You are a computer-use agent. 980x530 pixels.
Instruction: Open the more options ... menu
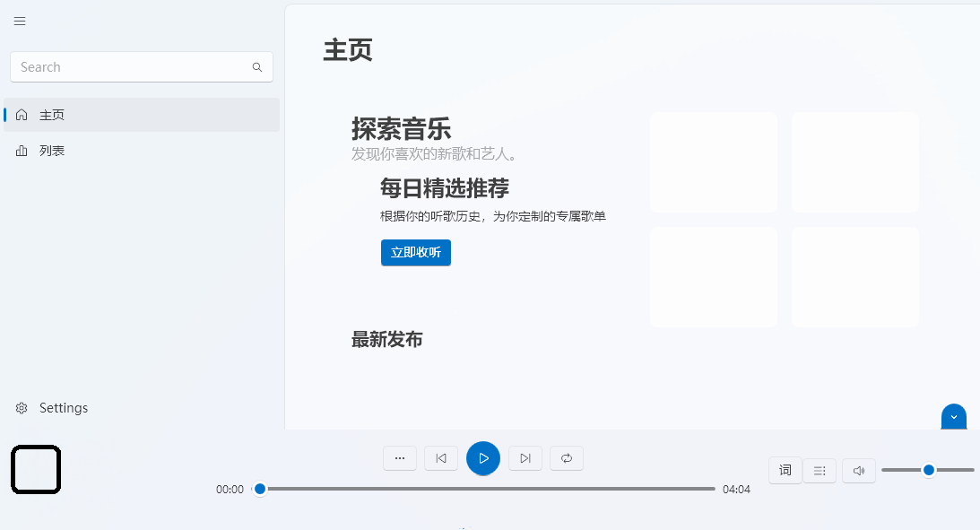pos(400,457)
